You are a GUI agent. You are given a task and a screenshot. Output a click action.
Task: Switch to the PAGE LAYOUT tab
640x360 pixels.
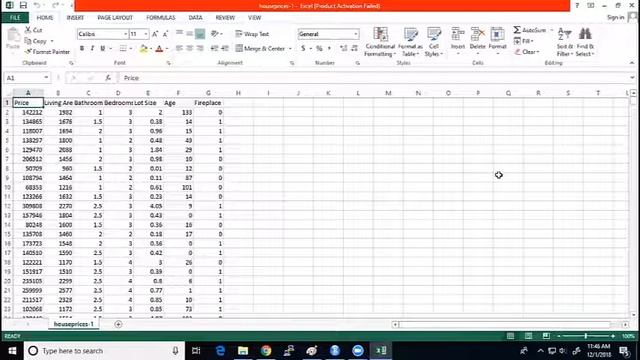pyautogui.click(x=115, y=18)
